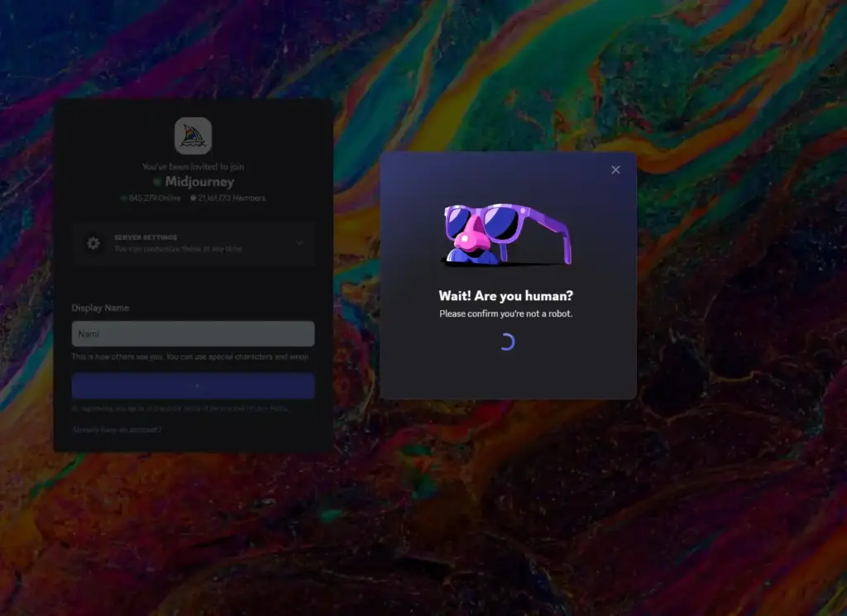Click the 'Wait! Are you human?' heading
The image size is (847, 616).
click(505, 295)
